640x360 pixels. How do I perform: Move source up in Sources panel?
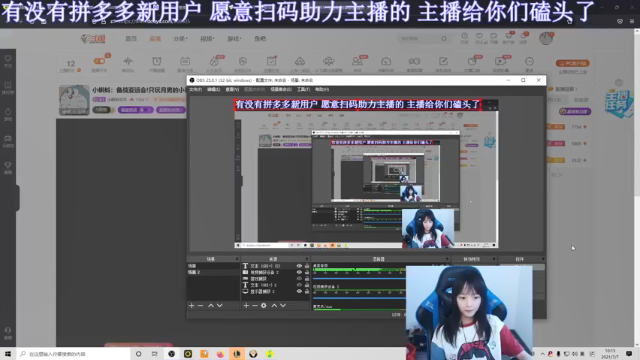coord(274,305)
